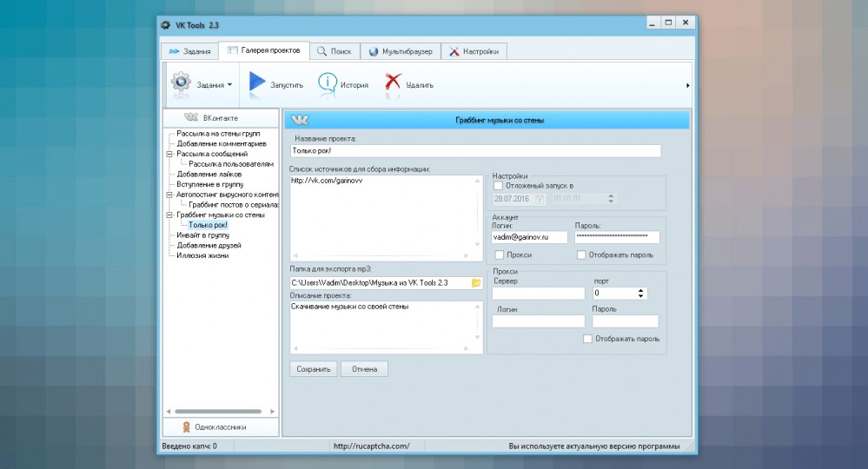
Task: Open the Поиск tab
Action: click(335, 51)
